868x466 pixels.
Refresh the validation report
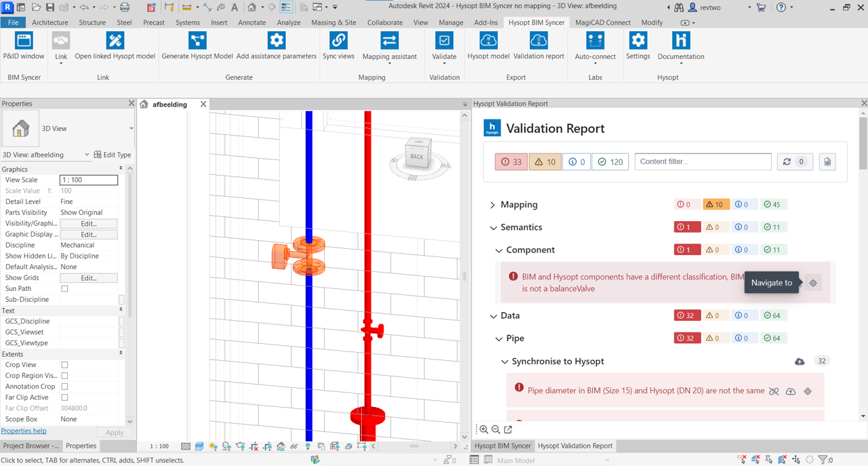(794, 161)
